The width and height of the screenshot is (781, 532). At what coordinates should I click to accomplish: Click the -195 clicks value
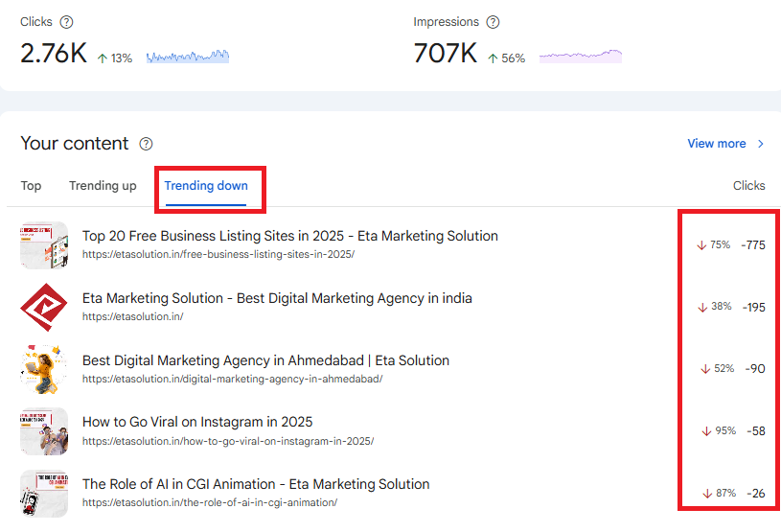pos(753,308)
